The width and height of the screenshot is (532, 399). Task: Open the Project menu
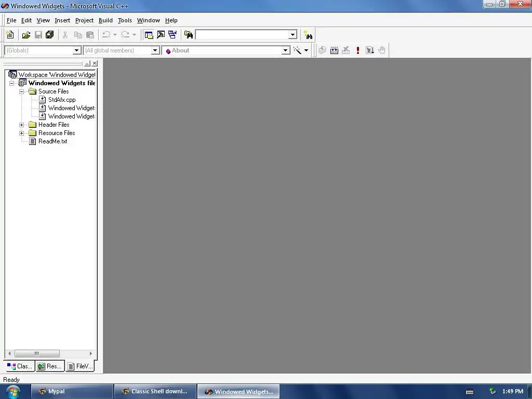point(84,20)
